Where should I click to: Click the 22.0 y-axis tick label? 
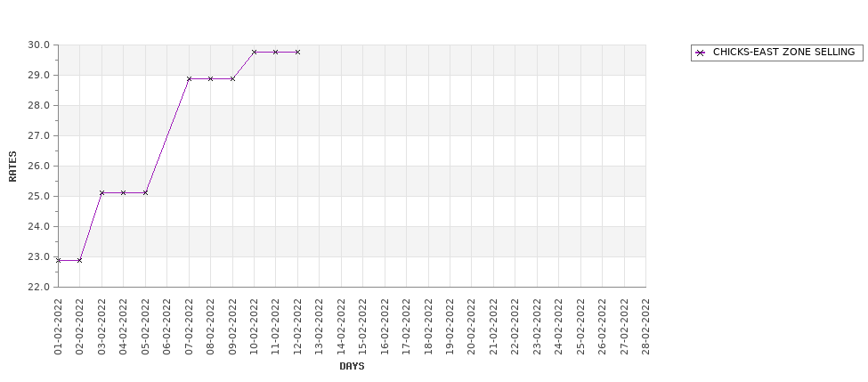coord(39,287)
